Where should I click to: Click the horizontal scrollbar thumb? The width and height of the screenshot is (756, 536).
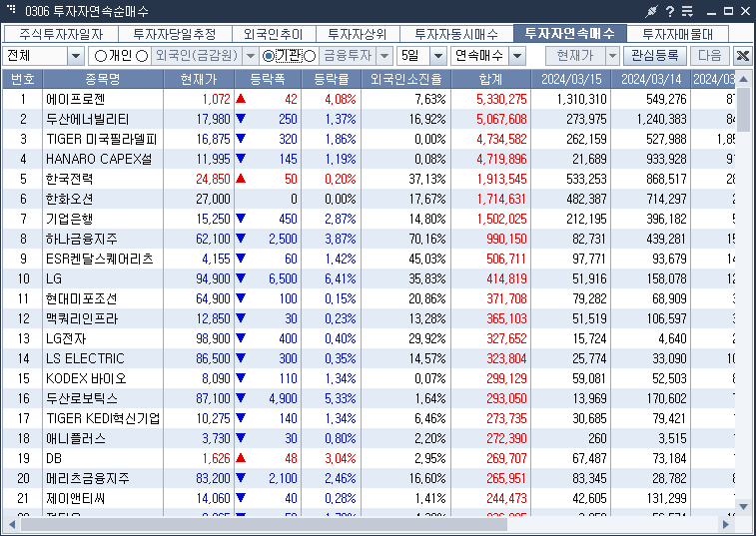(x=264, y=524)
